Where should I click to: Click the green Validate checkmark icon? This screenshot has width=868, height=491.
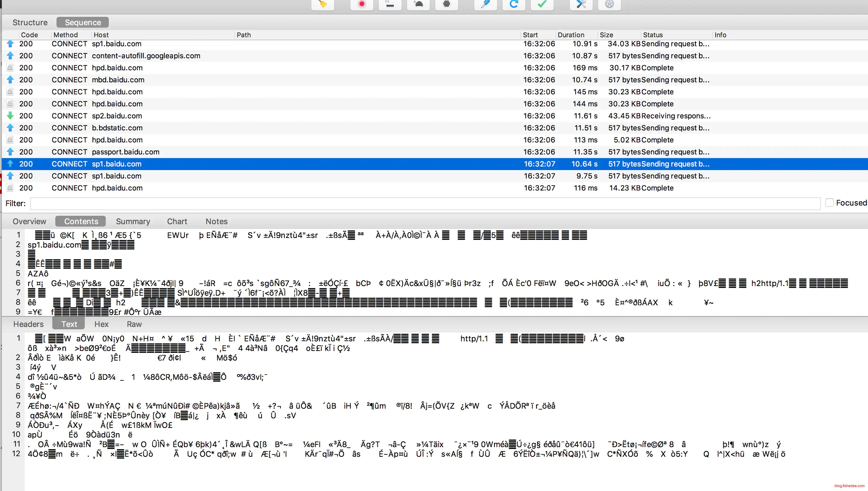(x=542, y=4)
